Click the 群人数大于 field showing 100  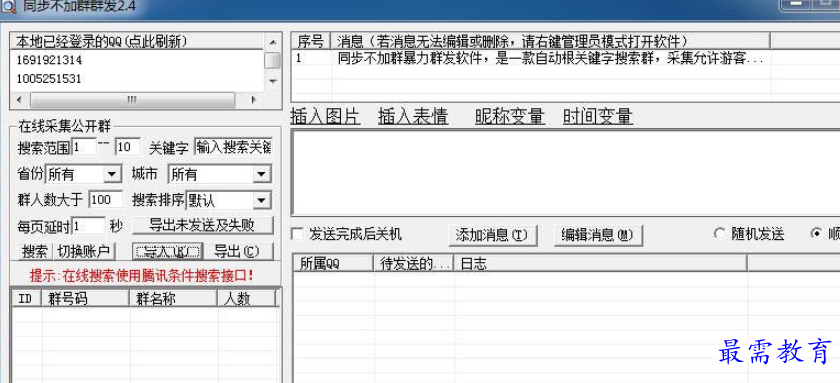[x=106, y=200]
